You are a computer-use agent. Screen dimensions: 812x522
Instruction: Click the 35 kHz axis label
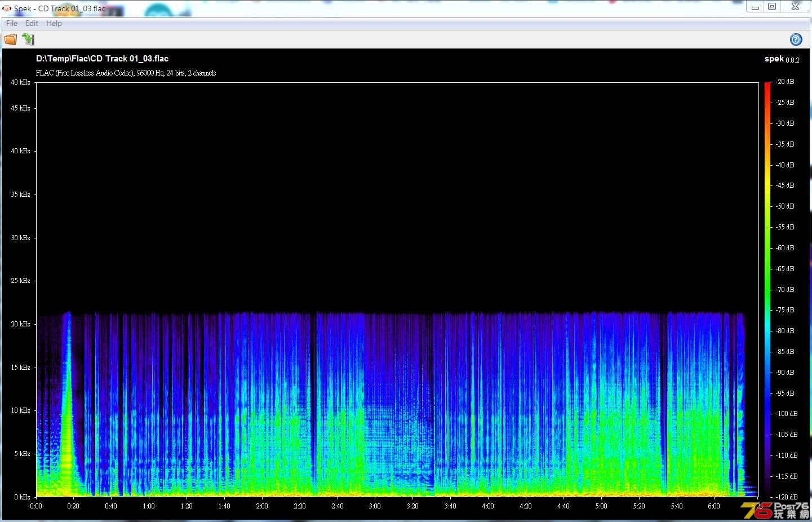pos(20,194)
